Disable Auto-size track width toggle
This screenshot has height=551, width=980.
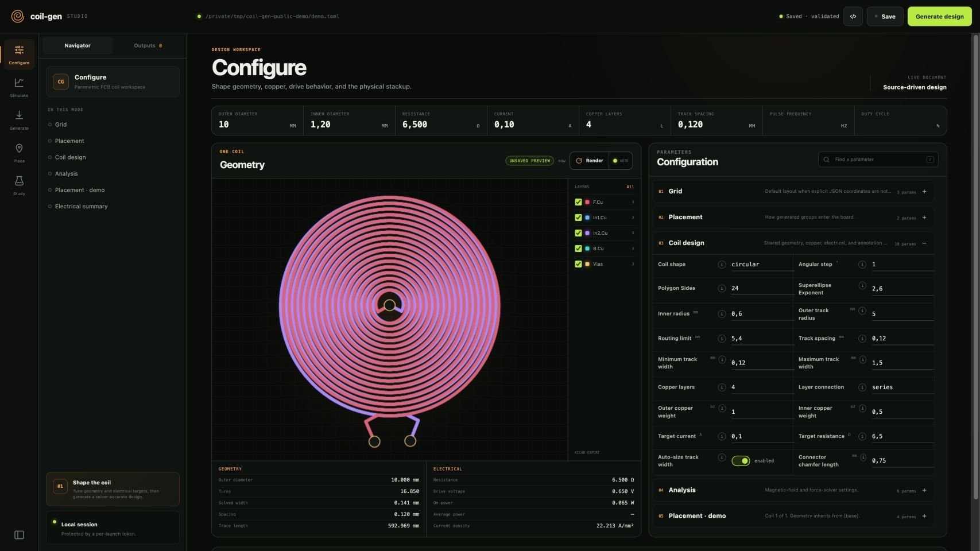(741, 461)
